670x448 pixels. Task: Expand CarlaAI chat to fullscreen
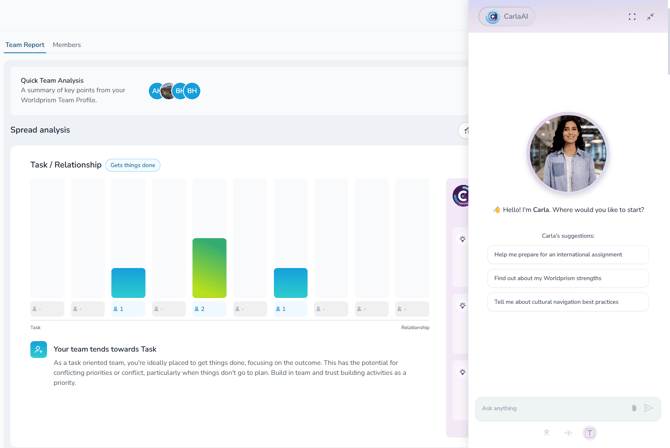pyautogui.click(x=632, y=17)
